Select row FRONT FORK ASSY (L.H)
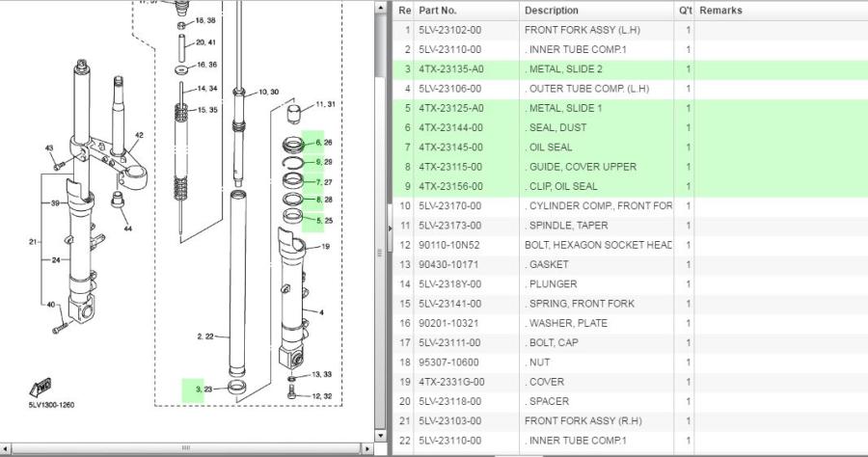 pyautogui.click(x=631, y=30)
